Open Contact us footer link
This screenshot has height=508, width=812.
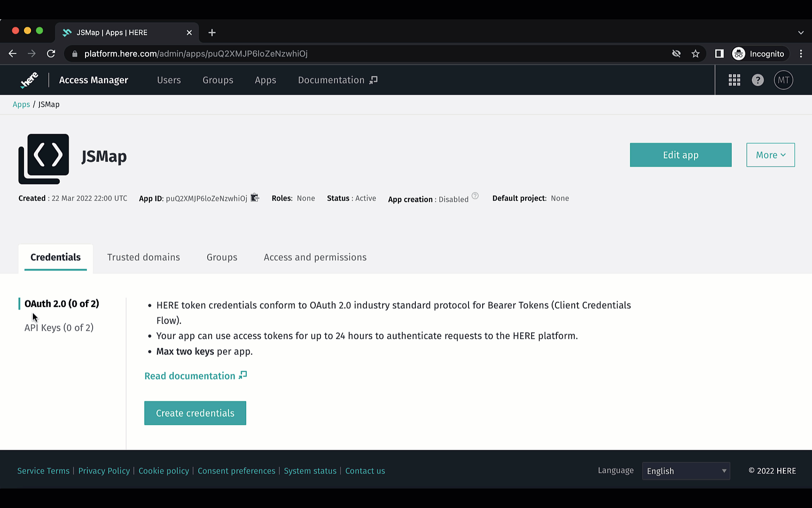[x=365, y=471]
